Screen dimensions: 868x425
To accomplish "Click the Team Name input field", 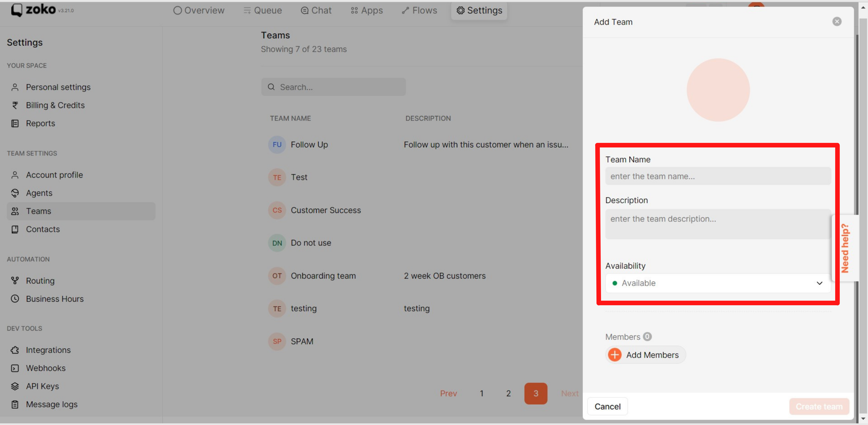I will 718,176.
